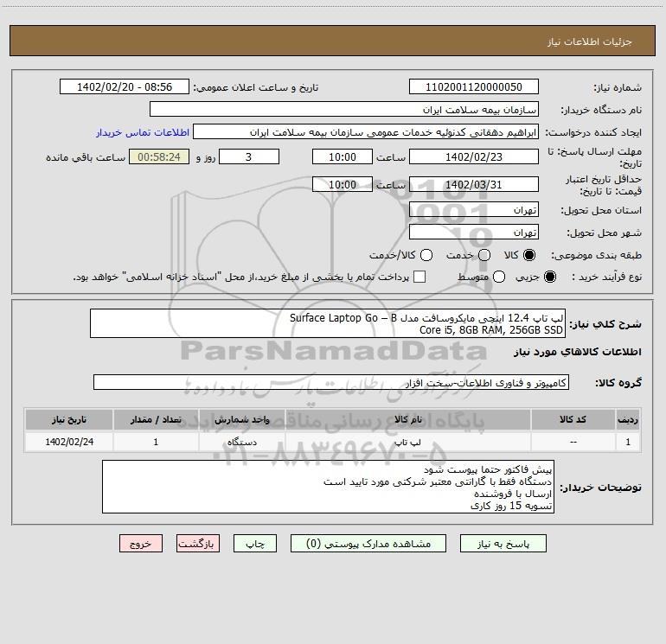Viewport: 666px width, 644px height.
Task: Toggle the اسناد خزانه اسلامی payment checkbox
Action: [419, 277]
